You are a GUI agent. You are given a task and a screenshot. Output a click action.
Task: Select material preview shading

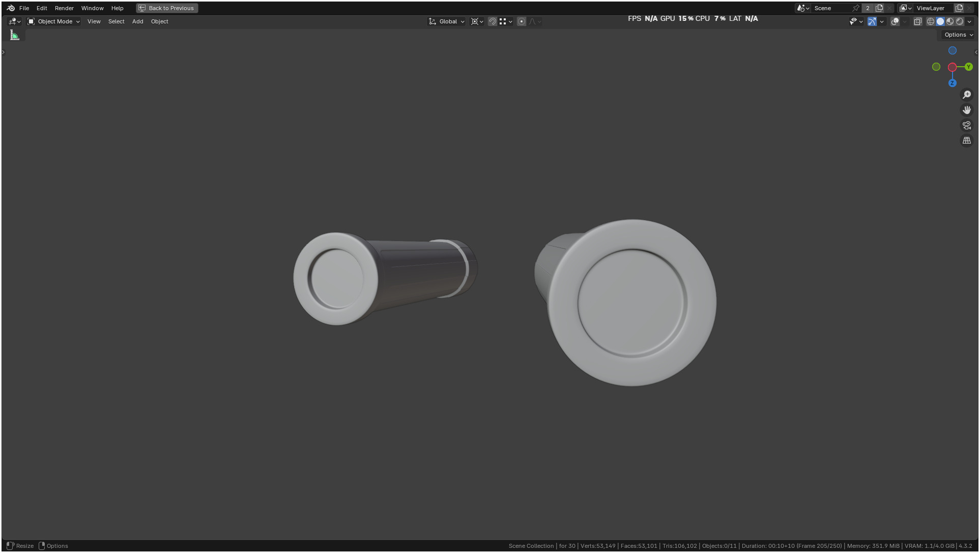pyautogui.click(x=949, y=21)
